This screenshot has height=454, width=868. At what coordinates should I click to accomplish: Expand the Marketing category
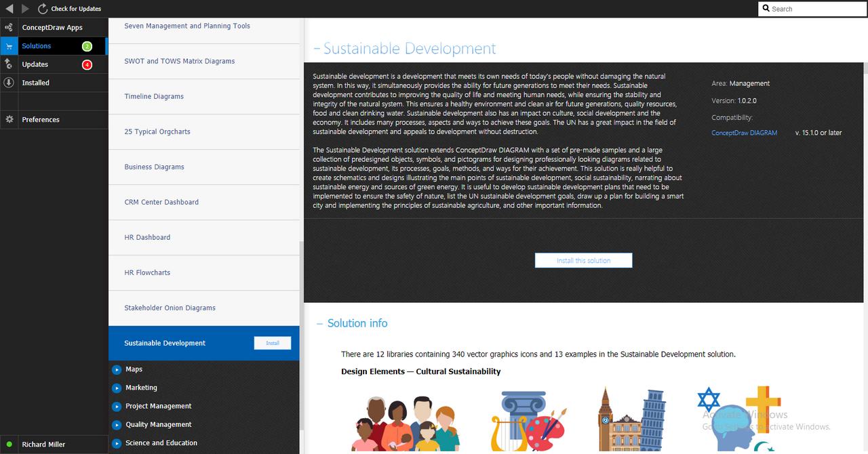click(117, 388)
